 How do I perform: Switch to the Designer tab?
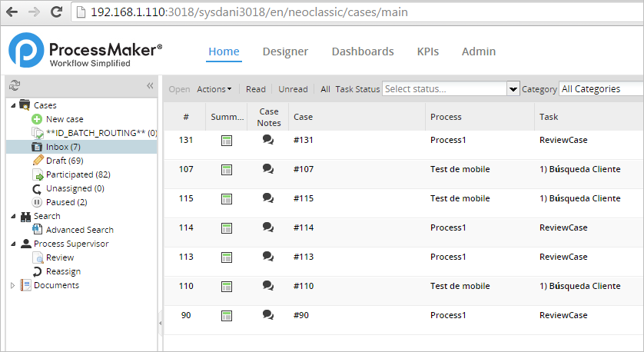click(x=285, y=51)
